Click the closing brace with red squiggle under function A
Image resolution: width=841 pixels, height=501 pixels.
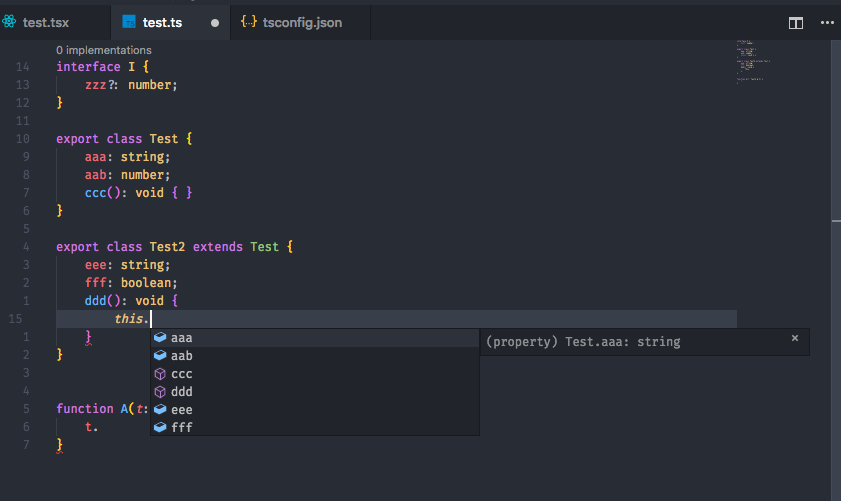(x=60, y=445)
